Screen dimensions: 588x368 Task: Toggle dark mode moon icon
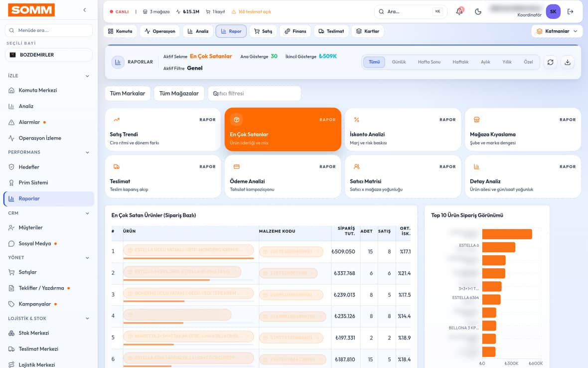(478, 11)
